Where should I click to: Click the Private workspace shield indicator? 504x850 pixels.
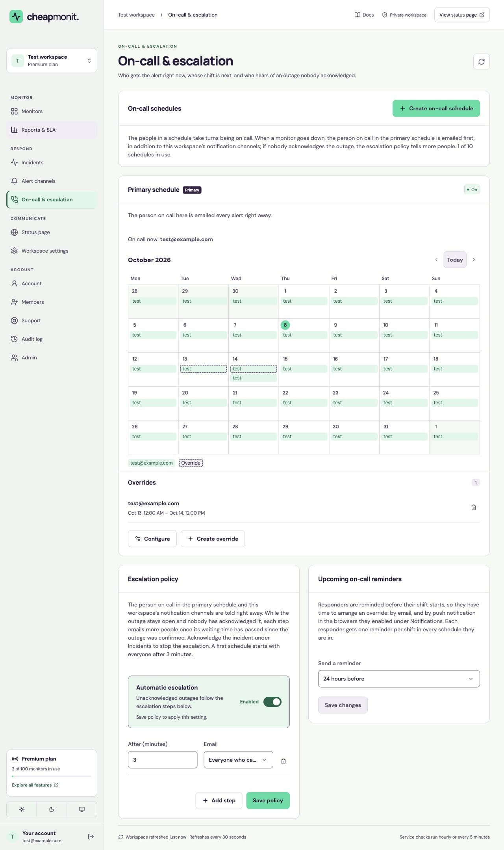(x=404, y=15)
